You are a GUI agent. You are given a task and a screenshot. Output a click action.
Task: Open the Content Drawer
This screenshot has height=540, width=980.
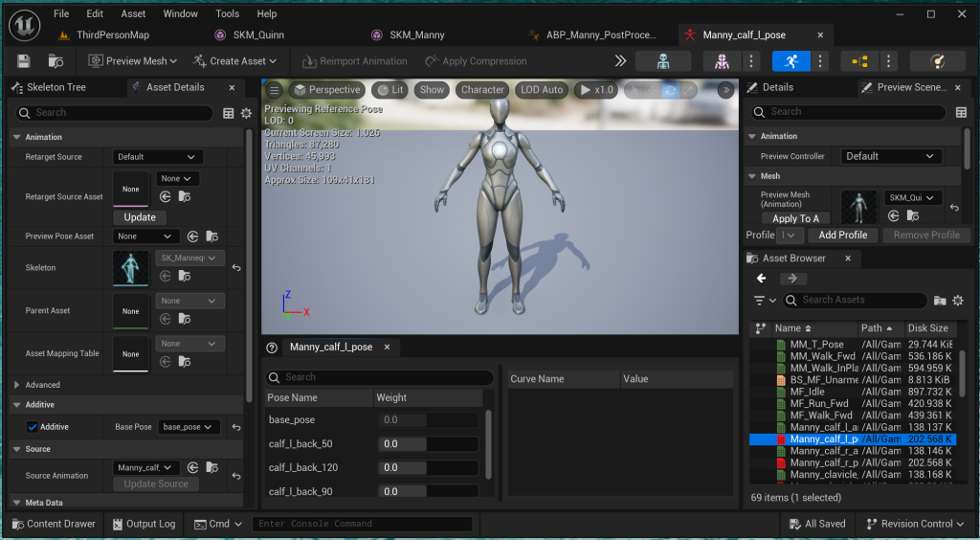tap(54, 524)
